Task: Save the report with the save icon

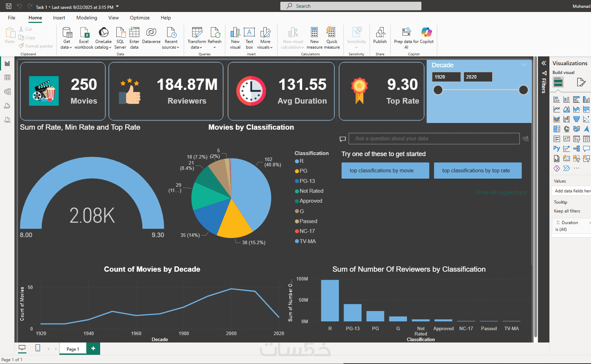Action: click(x=9, y=6)
